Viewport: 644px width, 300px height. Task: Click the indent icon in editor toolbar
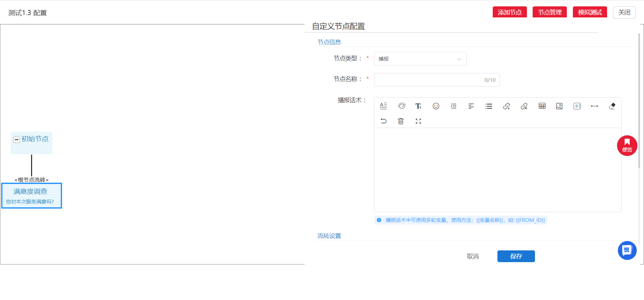[x=453, y=106]
